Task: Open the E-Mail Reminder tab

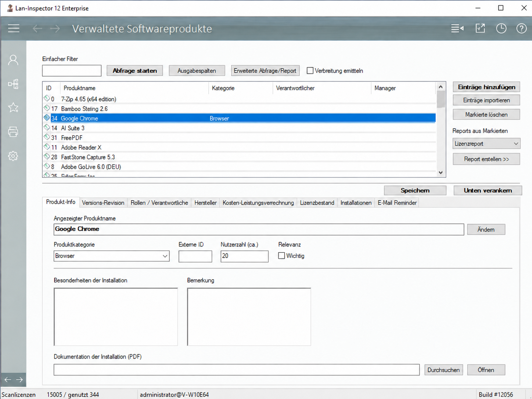Action: 397,203
